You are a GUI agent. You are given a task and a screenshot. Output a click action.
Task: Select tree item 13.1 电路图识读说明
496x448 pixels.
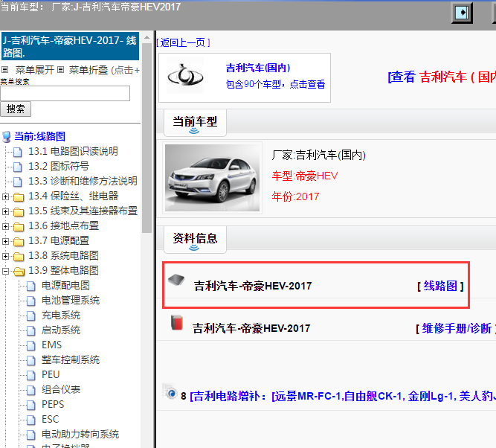point(73,151)
